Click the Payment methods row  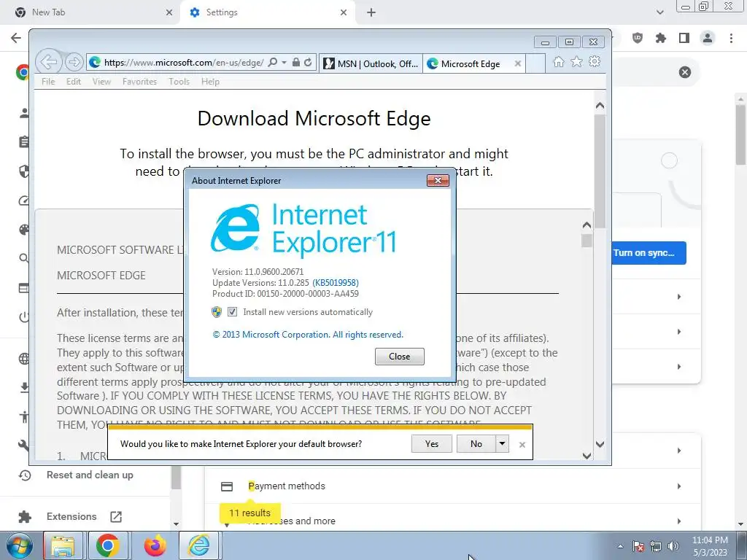[452, 486]
